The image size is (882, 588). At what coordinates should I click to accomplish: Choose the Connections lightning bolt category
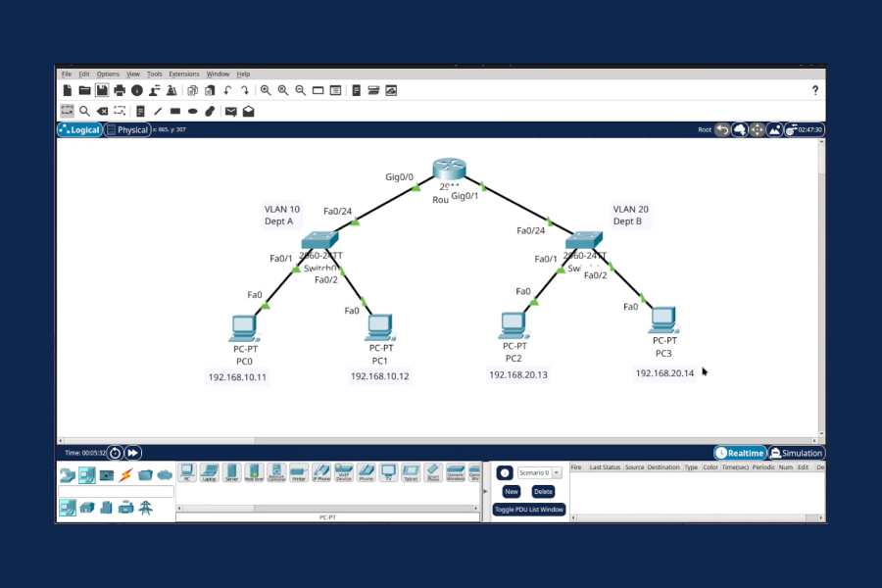pos(125,475)
